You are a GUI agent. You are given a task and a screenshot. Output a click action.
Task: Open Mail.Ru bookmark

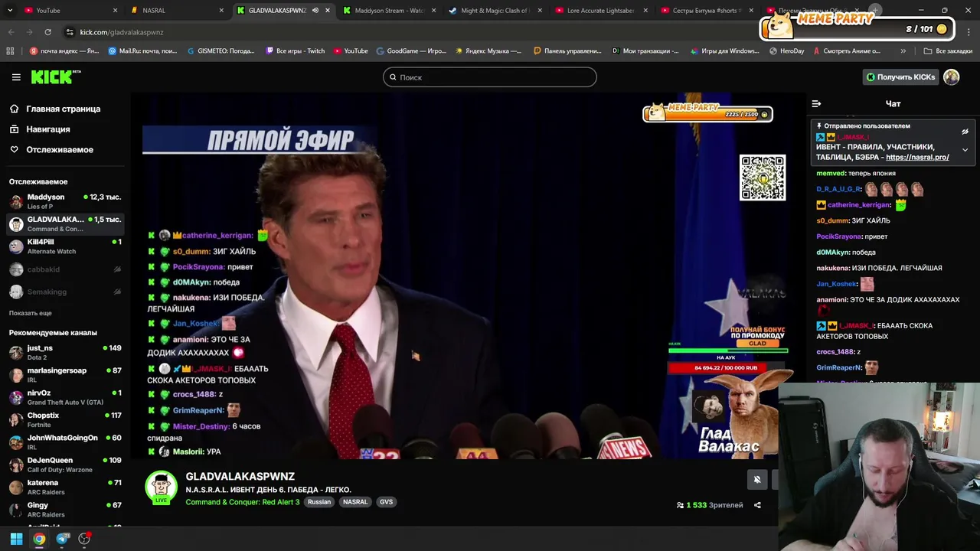point(143,51)
